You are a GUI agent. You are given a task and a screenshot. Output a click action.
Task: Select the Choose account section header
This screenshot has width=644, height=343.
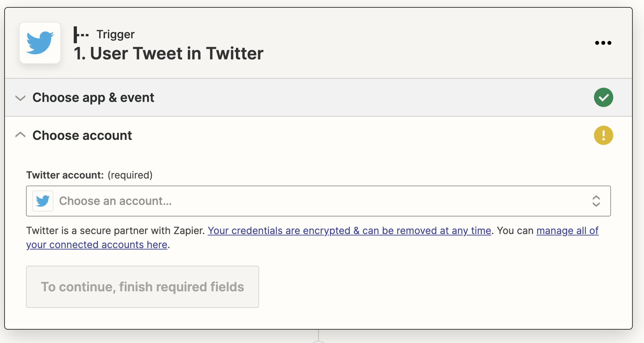coord(318,135)
